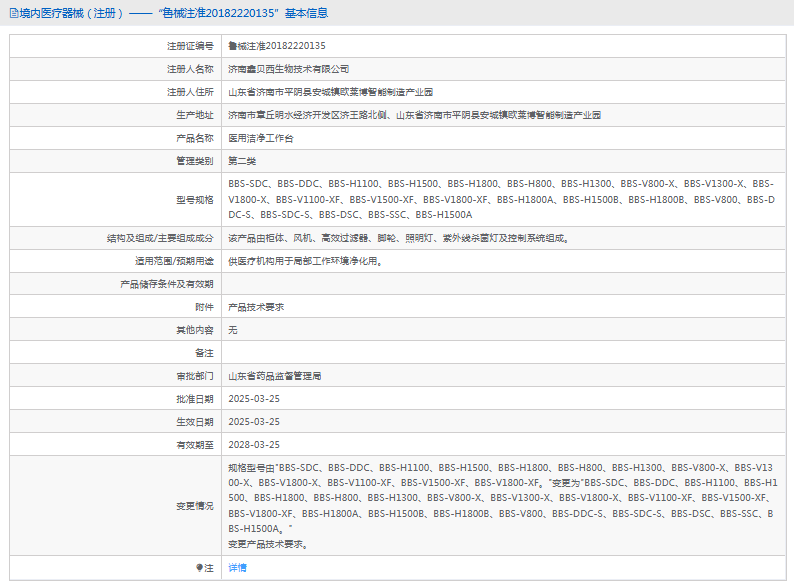Screen dimensions: 794x583
Task: Click the 变更情况 label
Action: (x=195, y=506)
